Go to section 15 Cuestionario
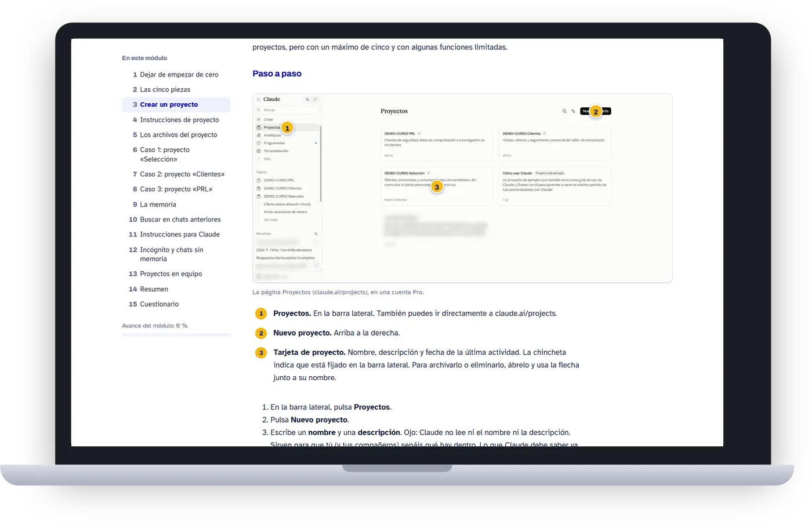The image size is (812, 524). (176, 304)
